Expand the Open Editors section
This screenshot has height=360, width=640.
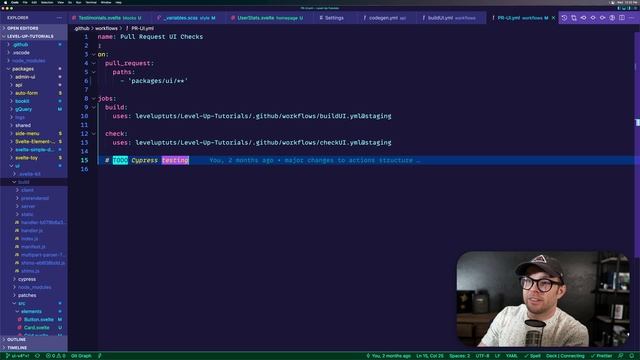tap(33, 28)
